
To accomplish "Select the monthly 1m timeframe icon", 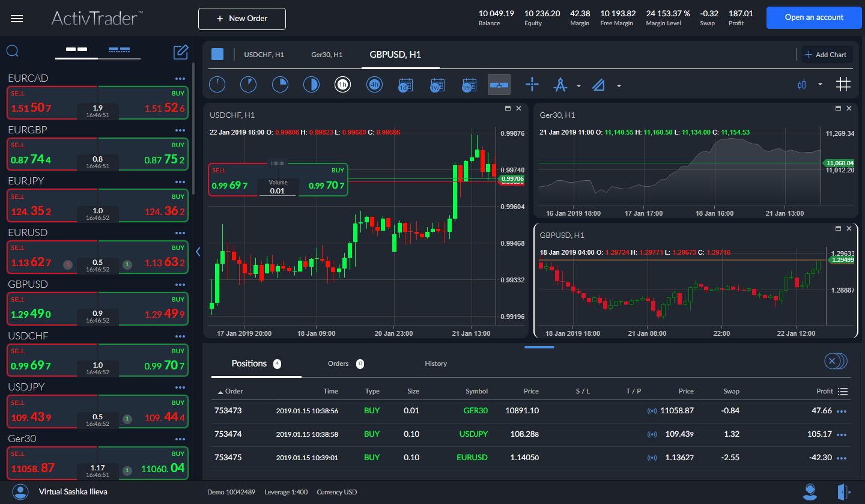I will [x=469, y=85].
